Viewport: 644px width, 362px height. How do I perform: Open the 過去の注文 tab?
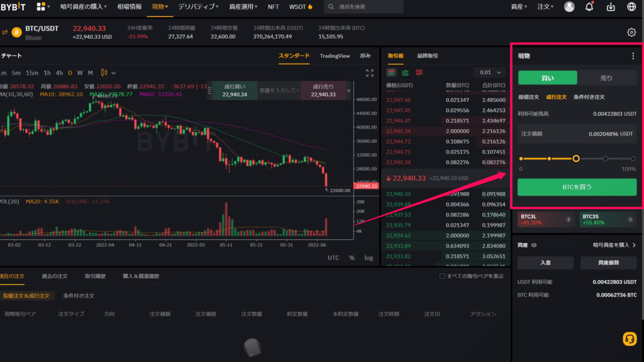coord(55,276)
